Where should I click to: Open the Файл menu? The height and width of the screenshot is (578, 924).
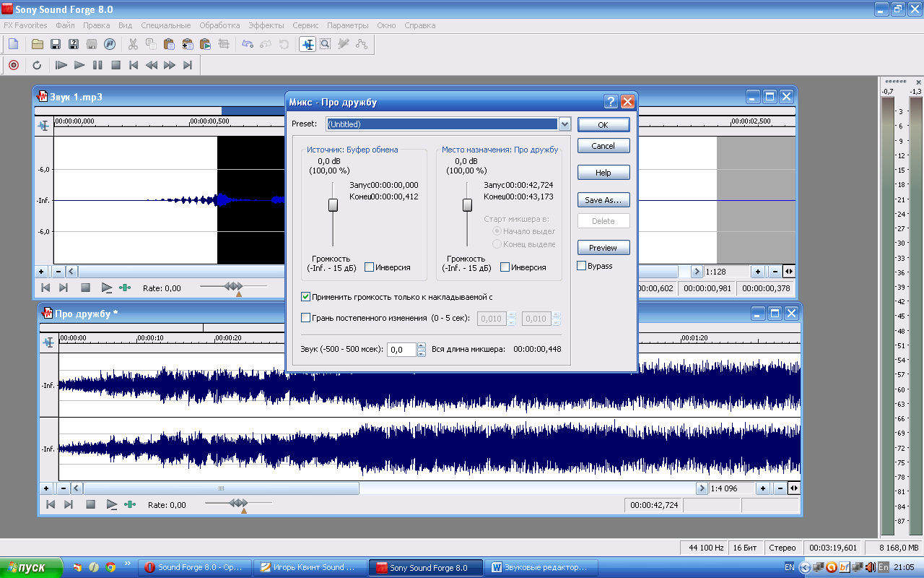pyautogui.click(x=65, y=25)
